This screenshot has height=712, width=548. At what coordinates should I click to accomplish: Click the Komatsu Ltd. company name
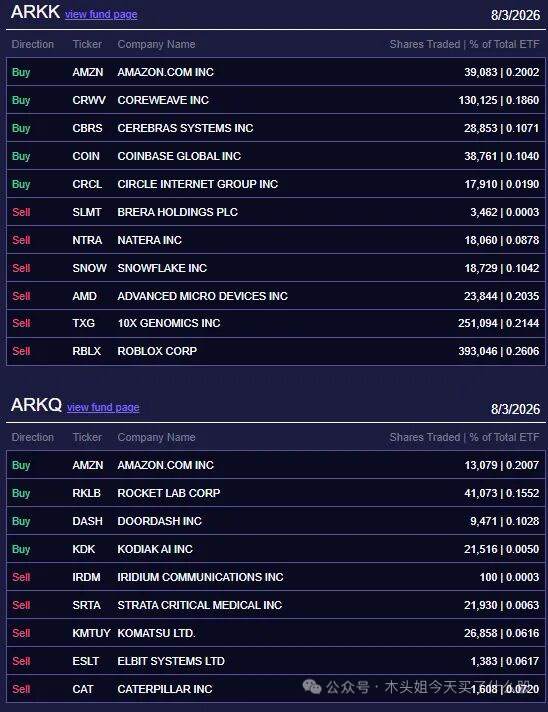coord(156,633)
